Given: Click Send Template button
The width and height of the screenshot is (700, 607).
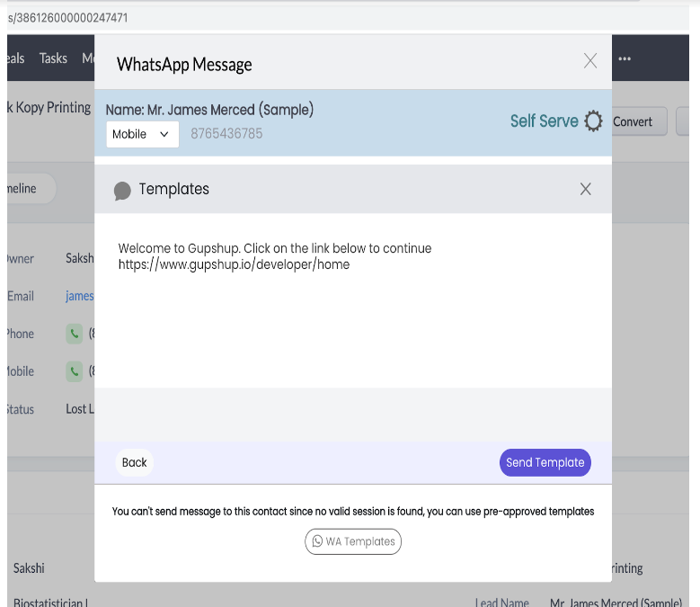Looking at the screenshot, I should (x=545, y=462).
